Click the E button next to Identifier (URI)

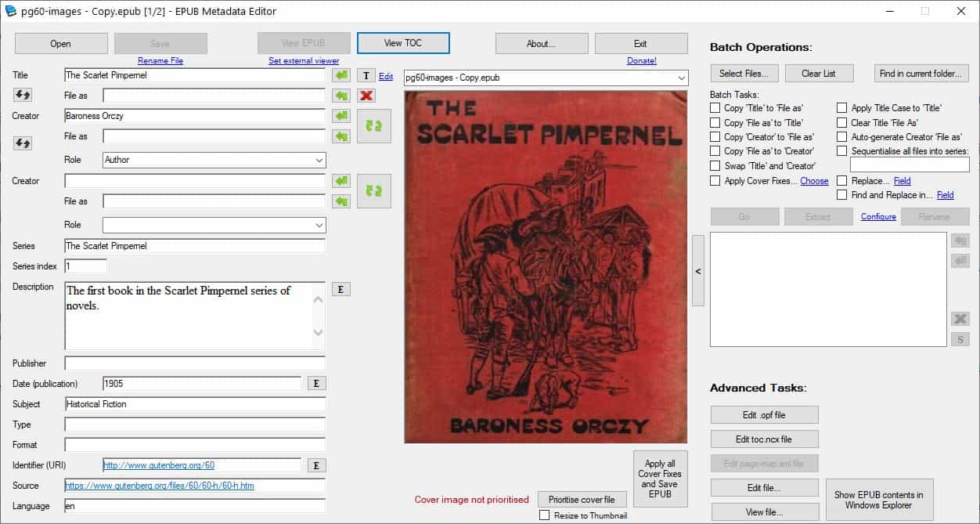(316, 465)
